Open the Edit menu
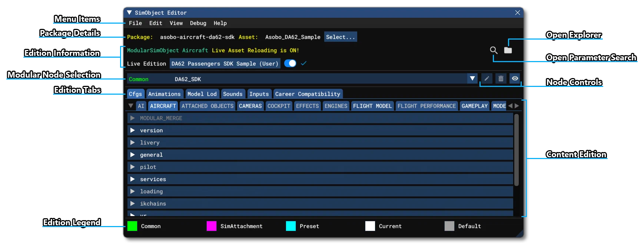644x246 pixels. 156,23
